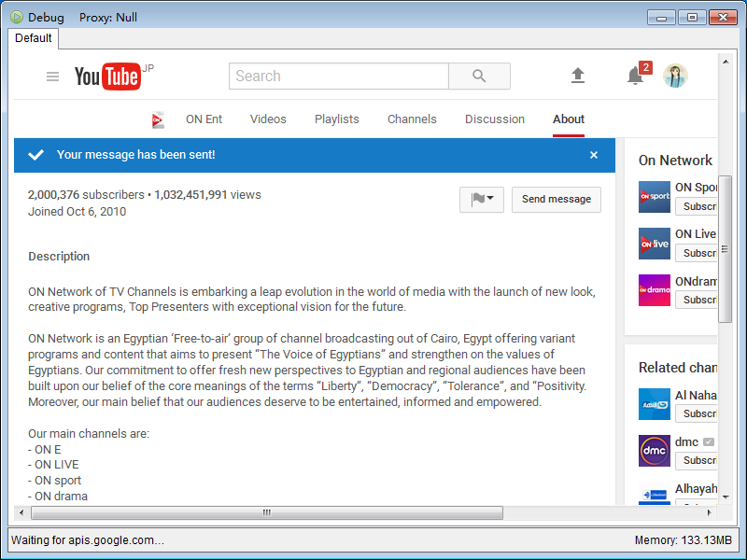This screenshot has height=560, width=747.
Task: Click the ON Sport channel thumbnail
Action: (655, 197)
